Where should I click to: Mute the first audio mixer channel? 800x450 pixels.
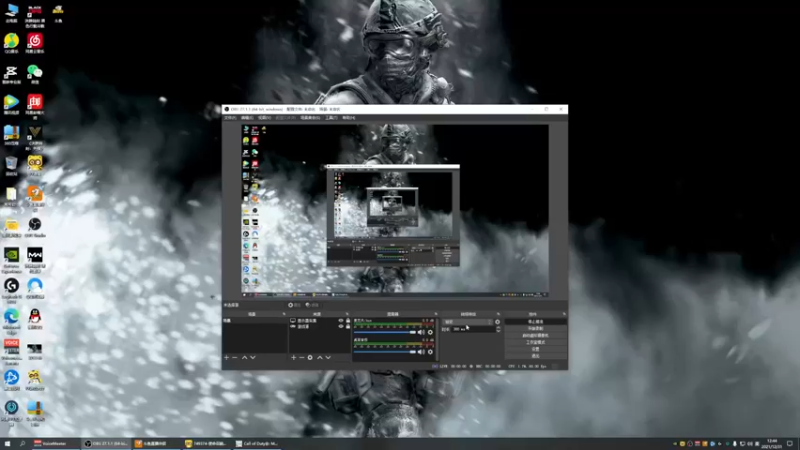(421, 332)
